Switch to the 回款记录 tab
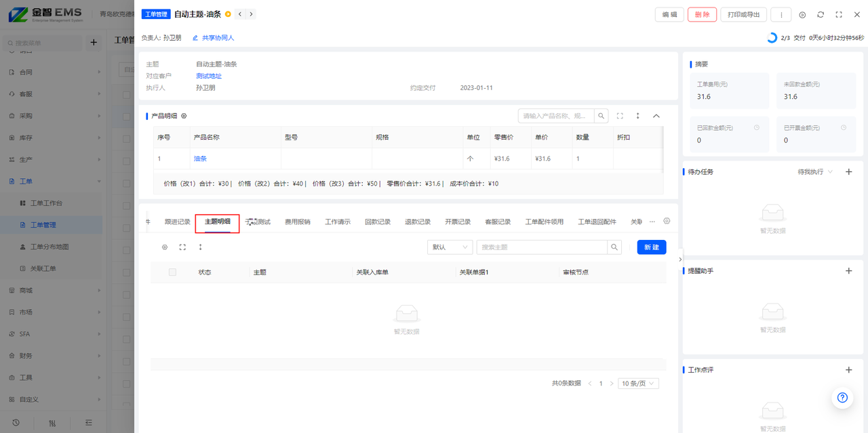Screen dimensions: 868x433 (x=378, y=222)
